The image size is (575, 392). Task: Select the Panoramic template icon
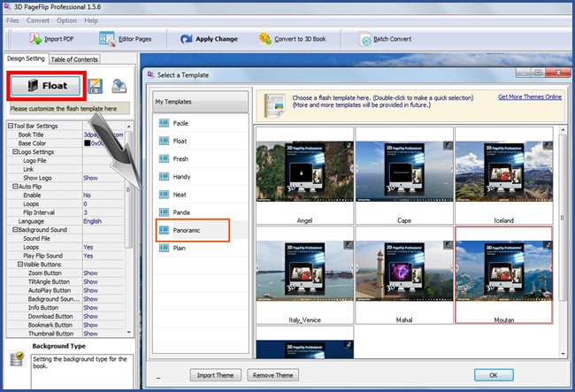click(164, 230)
